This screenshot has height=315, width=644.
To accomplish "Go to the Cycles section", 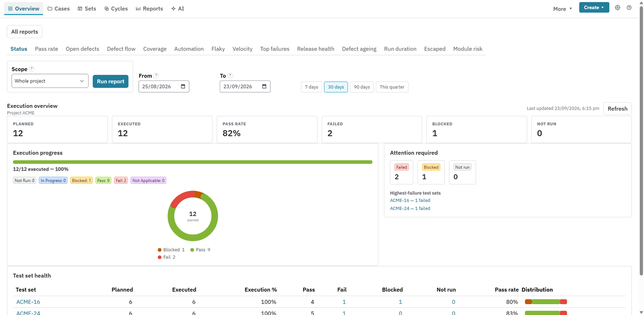I will point(116,8).
